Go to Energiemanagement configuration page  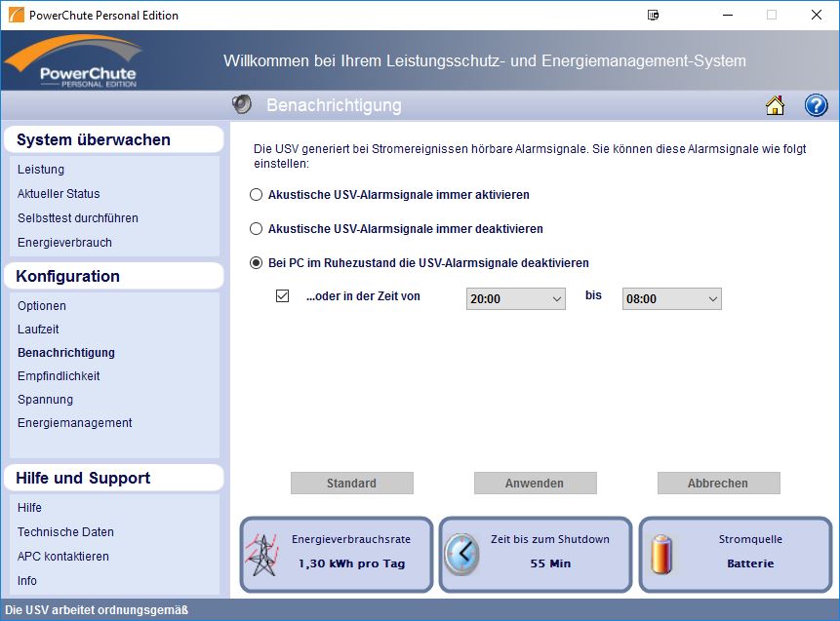[x=74, y=423]
